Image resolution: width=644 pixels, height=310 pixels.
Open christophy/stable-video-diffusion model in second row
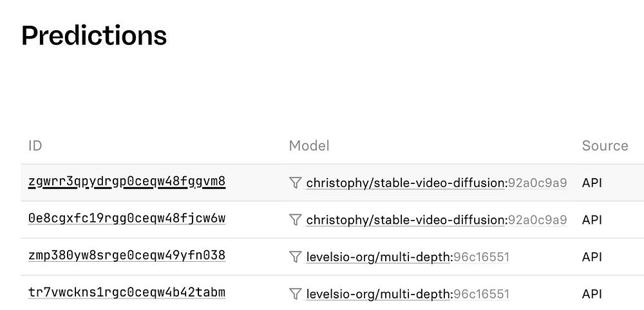pos(406,220)
